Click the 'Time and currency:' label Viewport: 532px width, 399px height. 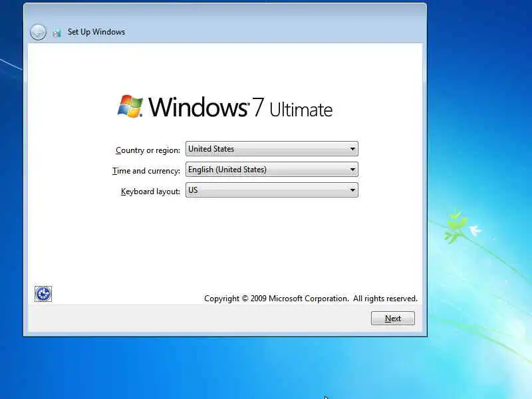pyautogui.click(x=146, y=171)
